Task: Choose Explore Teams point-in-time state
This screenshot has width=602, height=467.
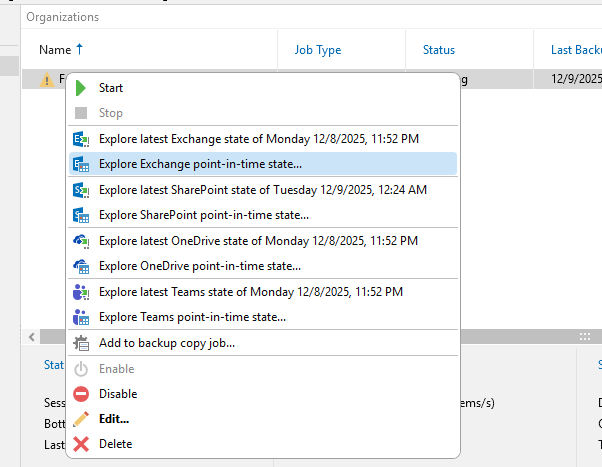Action: click(192, 317)
